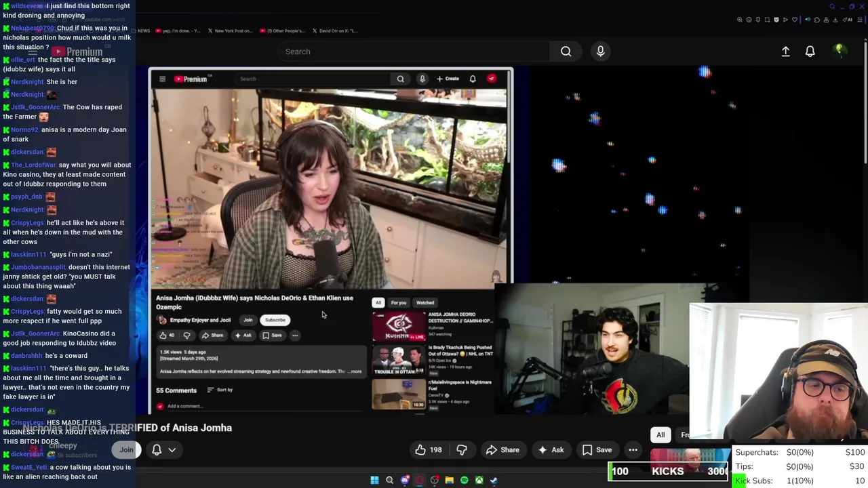Open Kuihman LIVE thumbnail
Viewport: 868px width, 488px height.
399,325
